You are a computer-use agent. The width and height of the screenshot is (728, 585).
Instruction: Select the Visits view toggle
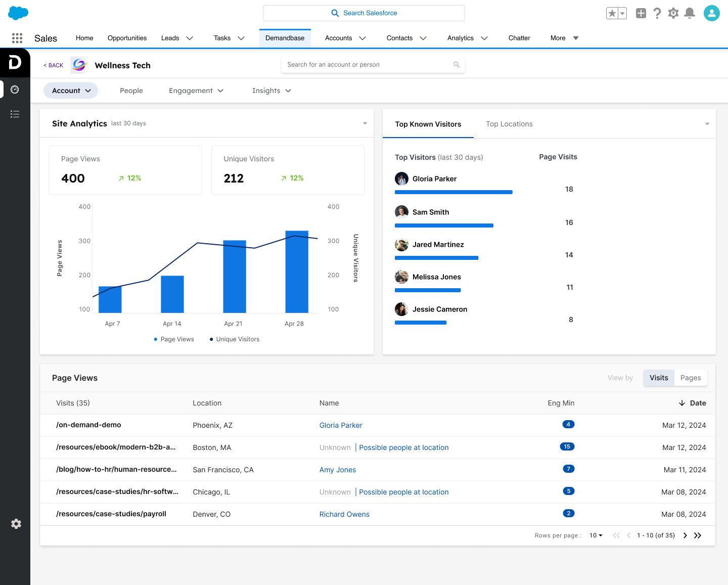[658, 378]
